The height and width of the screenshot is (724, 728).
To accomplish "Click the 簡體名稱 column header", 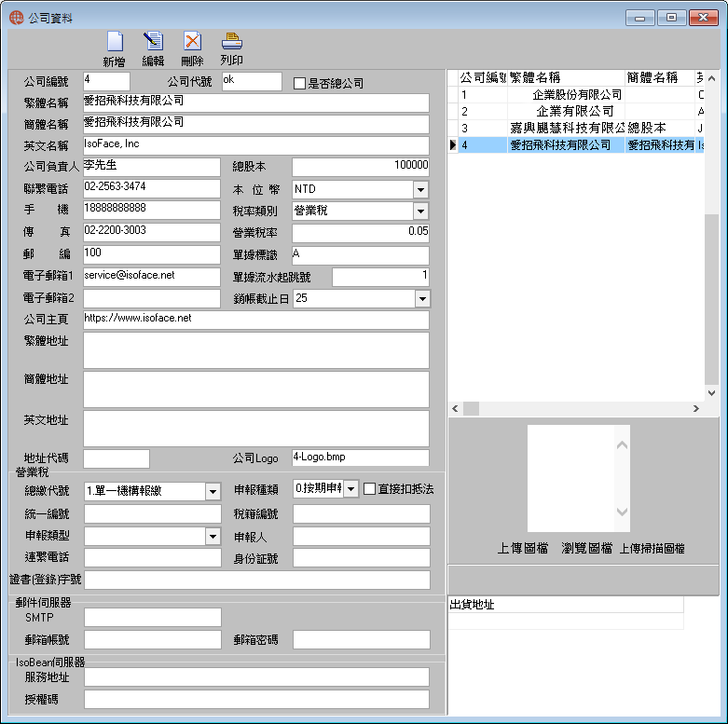I will coord(659,77).
